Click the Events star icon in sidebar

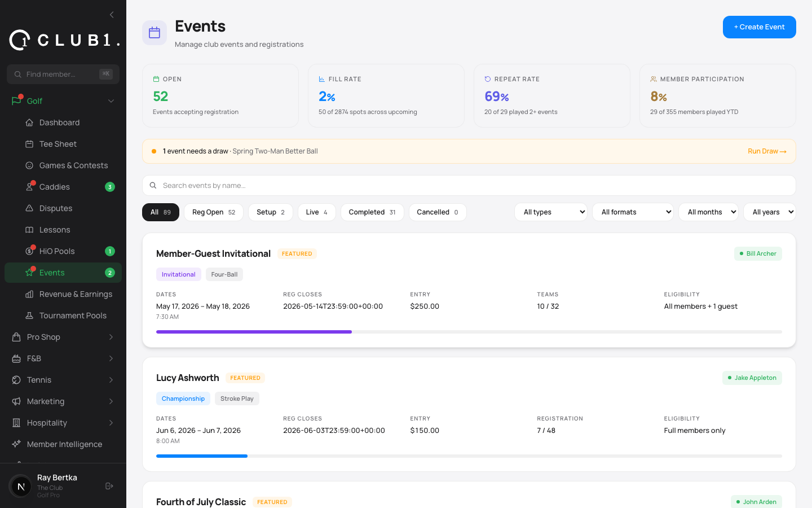29,273
